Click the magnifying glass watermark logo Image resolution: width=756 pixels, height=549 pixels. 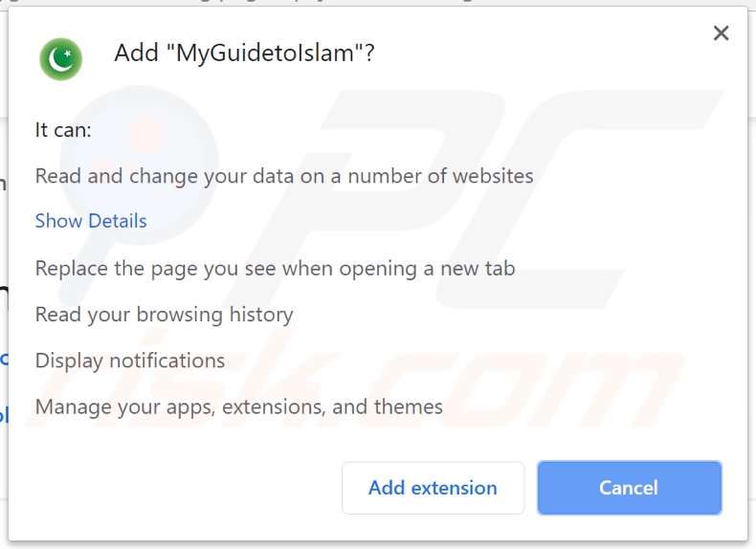[x=144, y=143]
